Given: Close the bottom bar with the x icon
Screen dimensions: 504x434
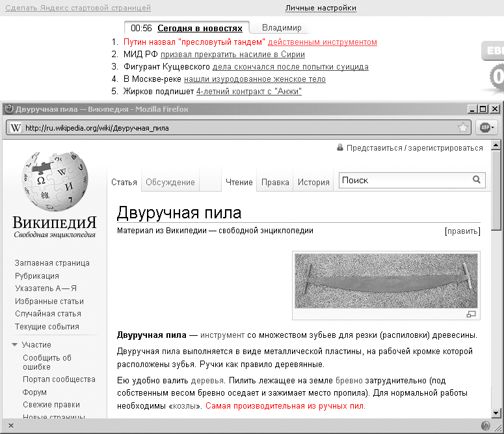Looking at the screenshot, I should tap(11, 426).
